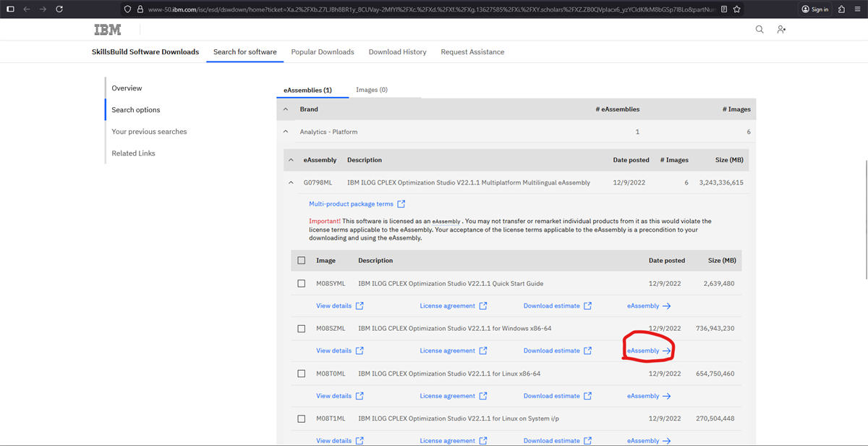Viewport: 868px width, 446px height.
Task: Open the Download History tab
Action: [x=398, y=52]
